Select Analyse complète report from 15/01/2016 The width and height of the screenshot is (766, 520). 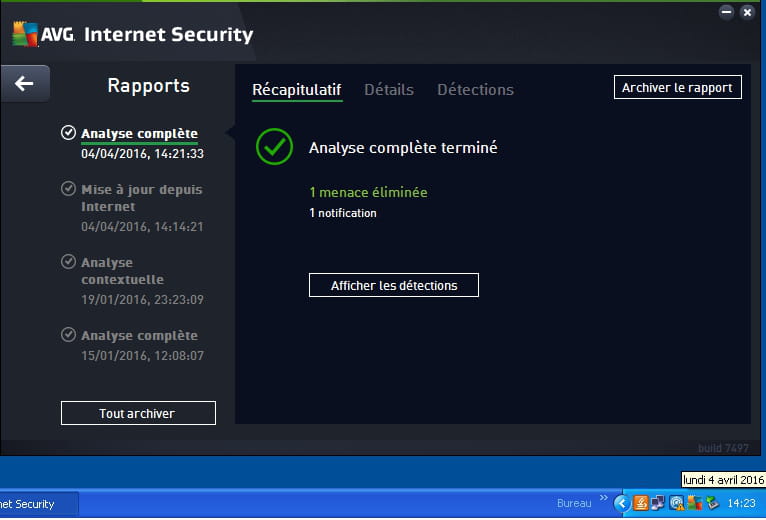click(139, 336)
